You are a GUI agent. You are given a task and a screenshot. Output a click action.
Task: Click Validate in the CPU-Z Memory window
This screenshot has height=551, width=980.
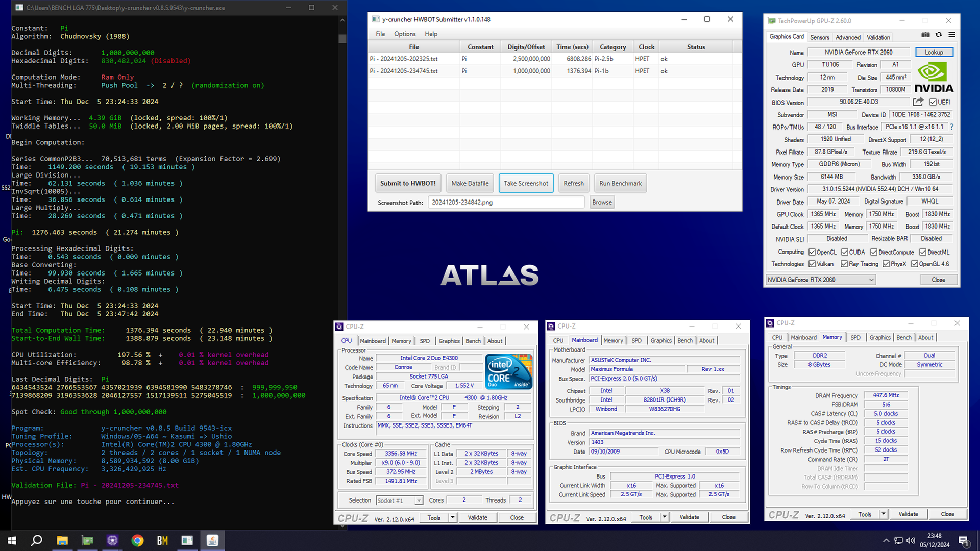(908, 514)
